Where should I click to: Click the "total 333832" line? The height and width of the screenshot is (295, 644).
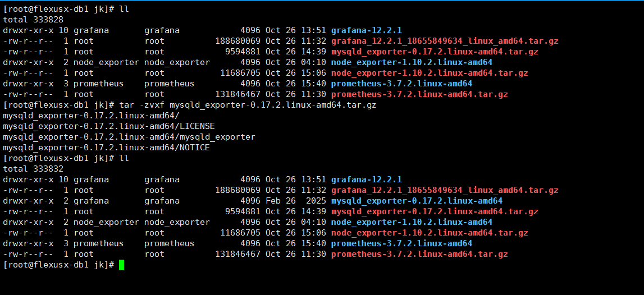(33, 169)
